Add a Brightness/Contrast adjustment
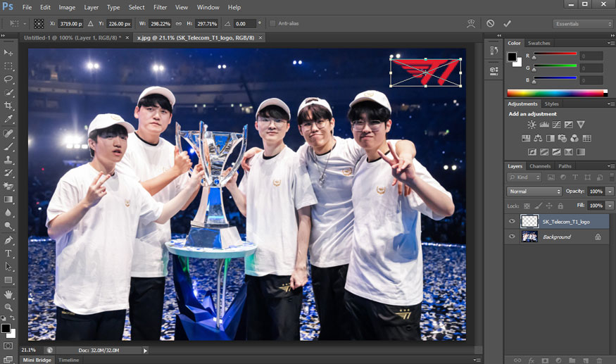Image resolution: width=616 pixels, height=364 pixels. (532, 125)
